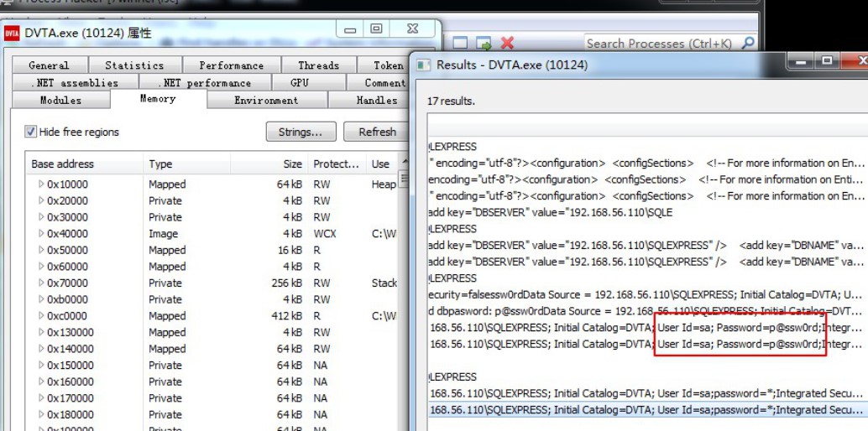868x431 pixels.
Task: Open the .NET assemblies tab
Action: click(74, 83)
